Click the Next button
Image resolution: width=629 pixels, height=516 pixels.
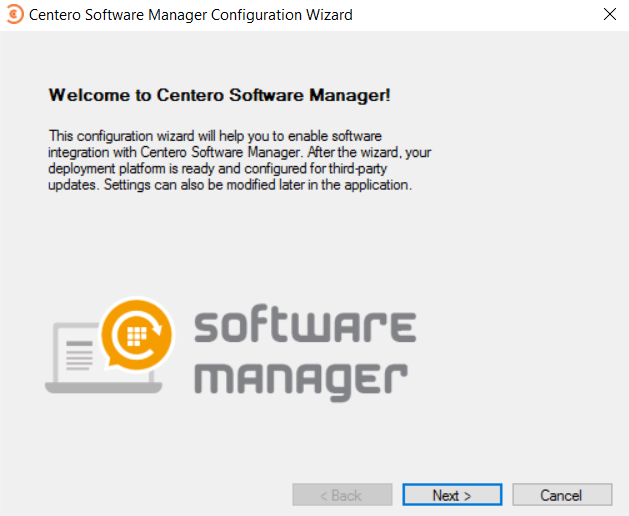click(x=452, y=495)
